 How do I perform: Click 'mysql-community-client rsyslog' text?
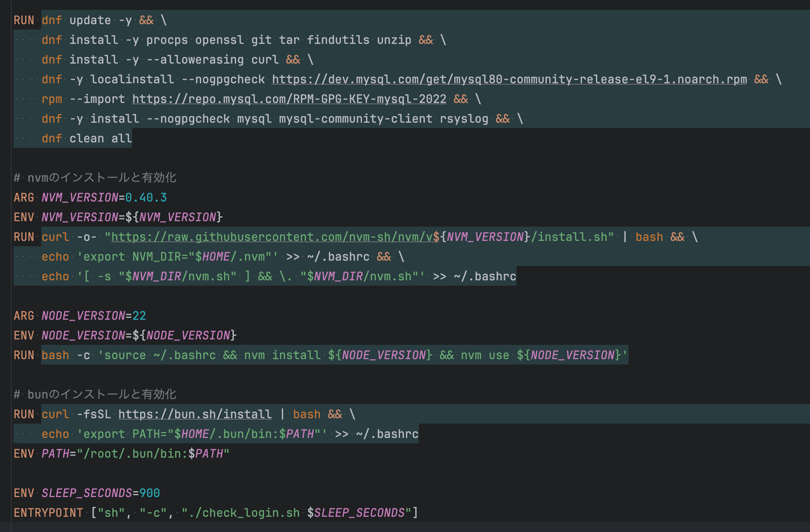[383, 119]
